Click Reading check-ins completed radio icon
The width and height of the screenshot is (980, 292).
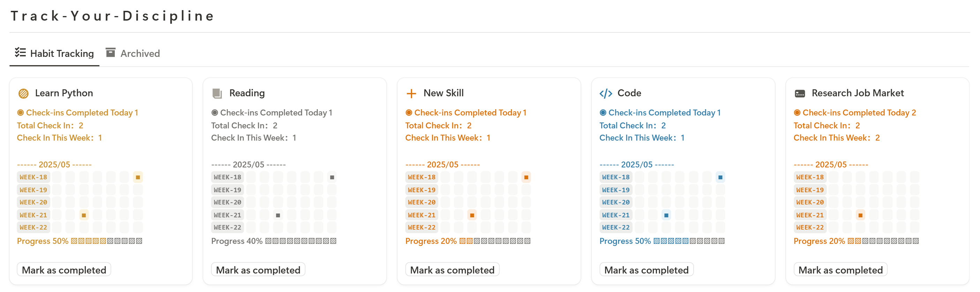click(x=215, y=113)
